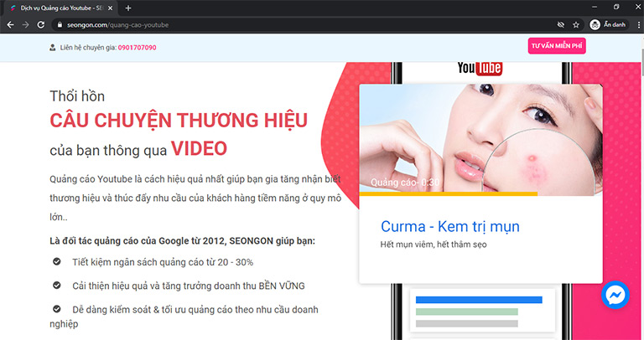Click the YouTube logo on phone mockup

point(480,68)
